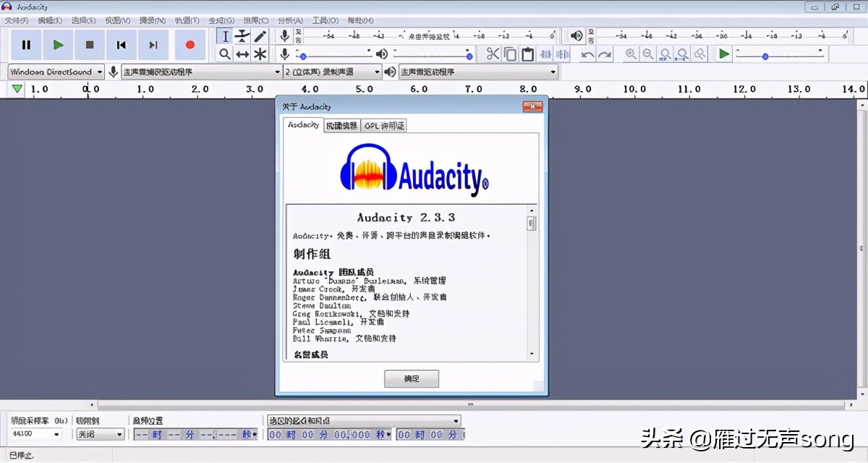Skip to start of the track
Viewport: 868px width, 463px height.
click(122, 45)
